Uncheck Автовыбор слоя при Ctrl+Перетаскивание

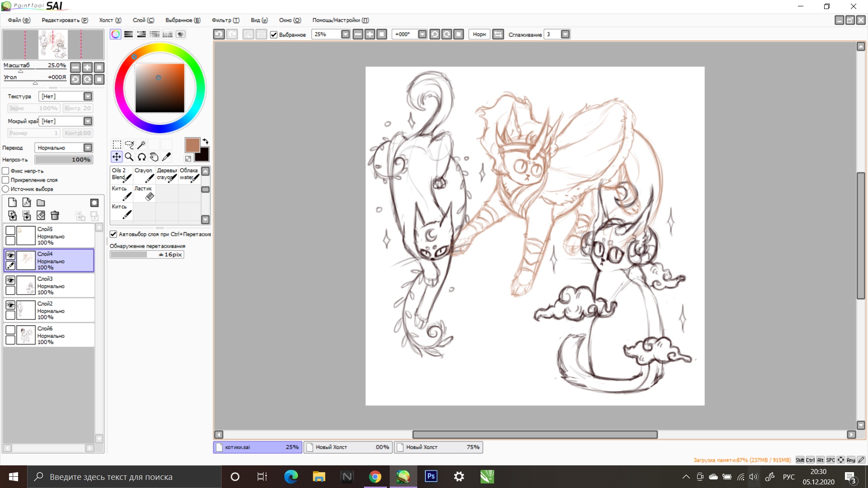[113, 234]
